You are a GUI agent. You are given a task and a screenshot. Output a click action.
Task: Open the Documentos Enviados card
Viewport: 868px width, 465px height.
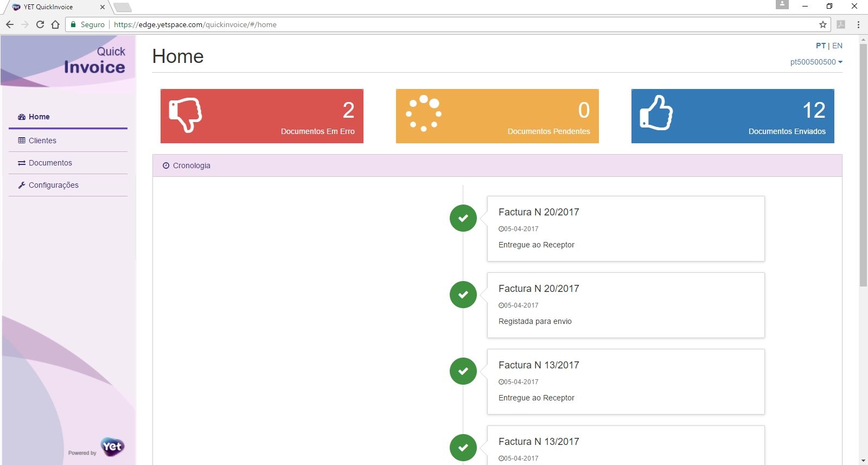(x=732, y=116)
